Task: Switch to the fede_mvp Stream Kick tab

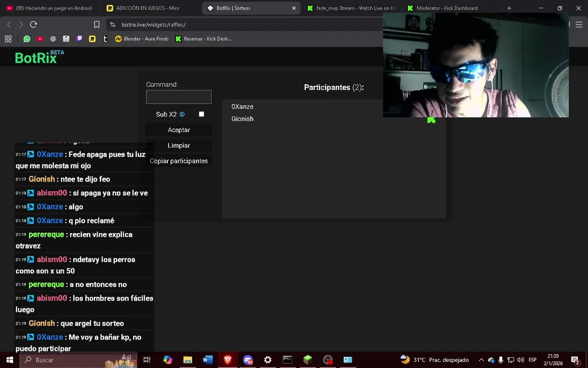Action: [x=353, y=8]
